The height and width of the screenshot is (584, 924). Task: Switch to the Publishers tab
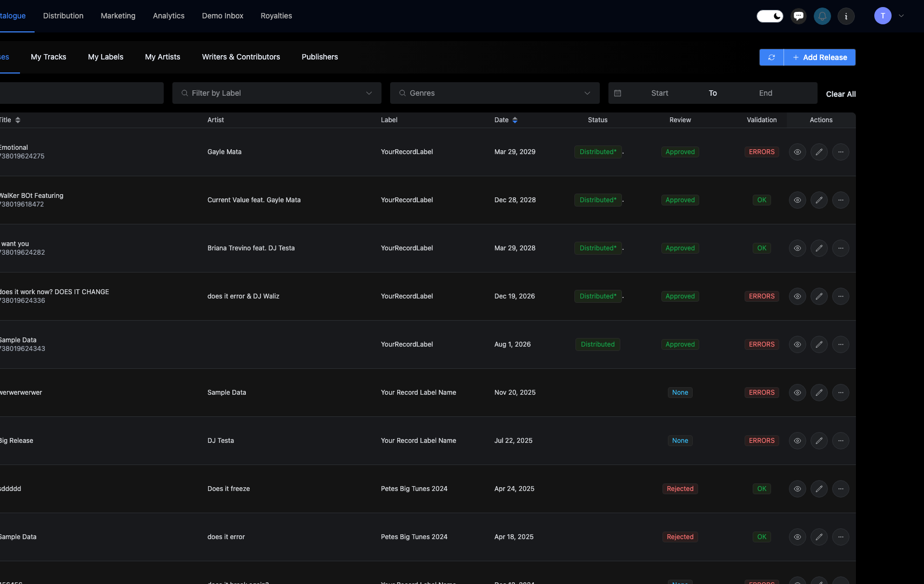click(x=319, y=57)
